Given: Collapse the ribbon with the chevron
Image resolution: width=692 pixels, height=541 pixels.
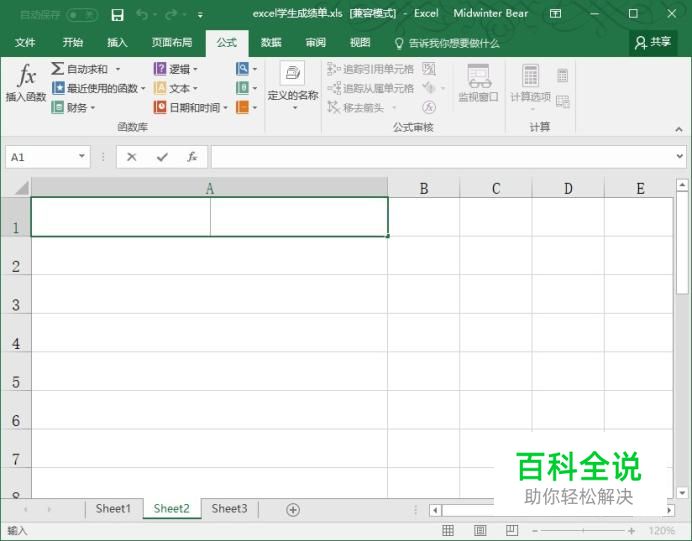Looking at the screenshot, I should click(679, 129).
